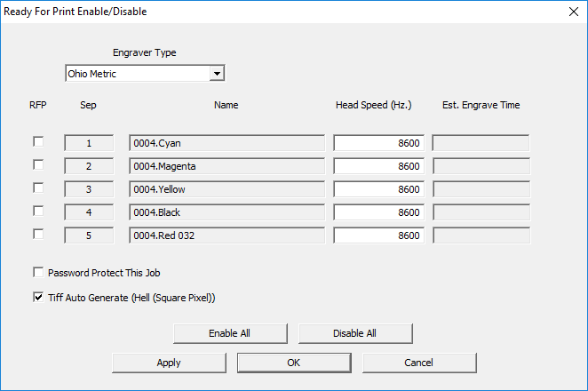The image size is (588, 391).
Task: Enable RFP checkbox for 0004.Cyan separation
Action: point(38,142)
